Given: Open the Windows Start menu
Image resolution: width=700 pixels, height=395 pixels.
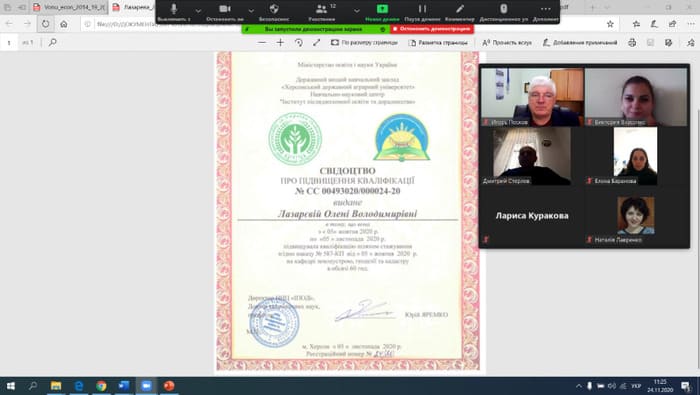Looking at the screenshot, I should (x=10, y=386).
